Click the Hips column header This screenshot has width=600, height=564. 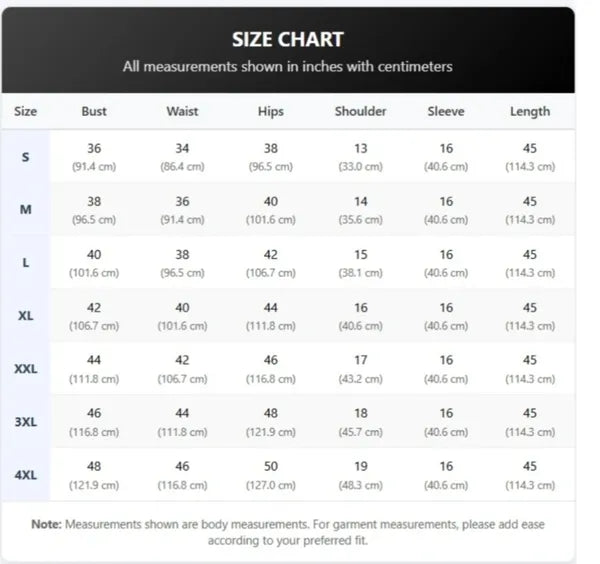point(270,111)
